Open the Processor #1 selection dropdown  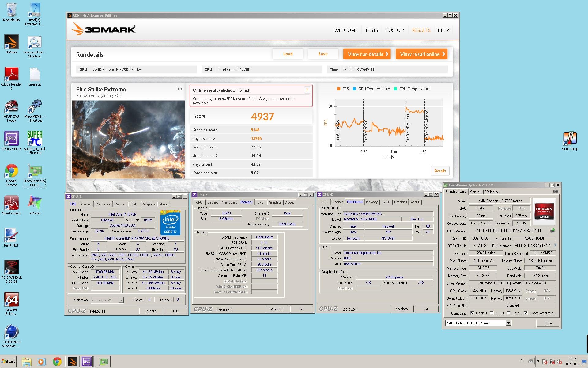coord(121,300)
